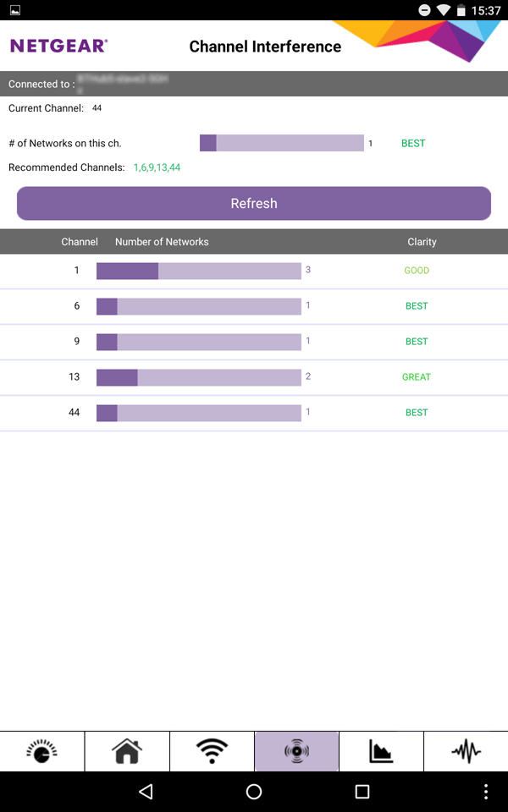
Task: Open the channel graph chart tab
Action: 381,751
